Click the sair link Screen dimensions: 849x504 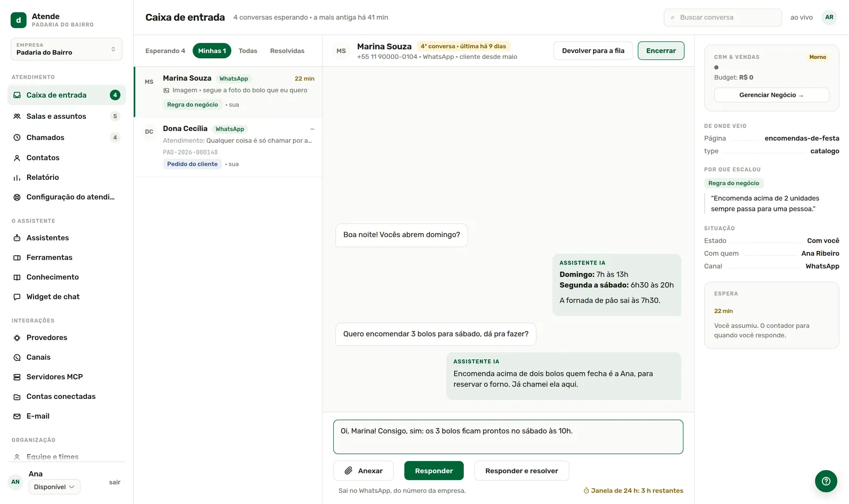[x=115, y=482]
